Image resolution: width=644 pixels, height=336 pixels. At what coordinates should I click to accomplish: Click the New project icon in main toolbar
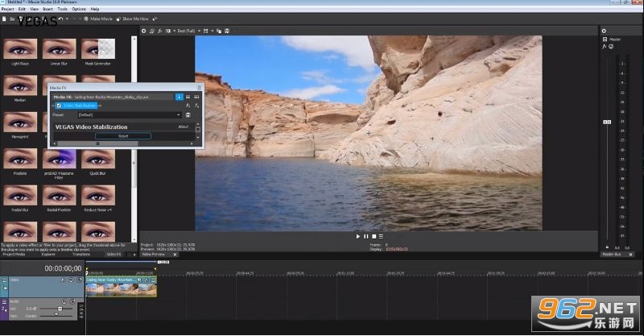(x=4, y=19)
